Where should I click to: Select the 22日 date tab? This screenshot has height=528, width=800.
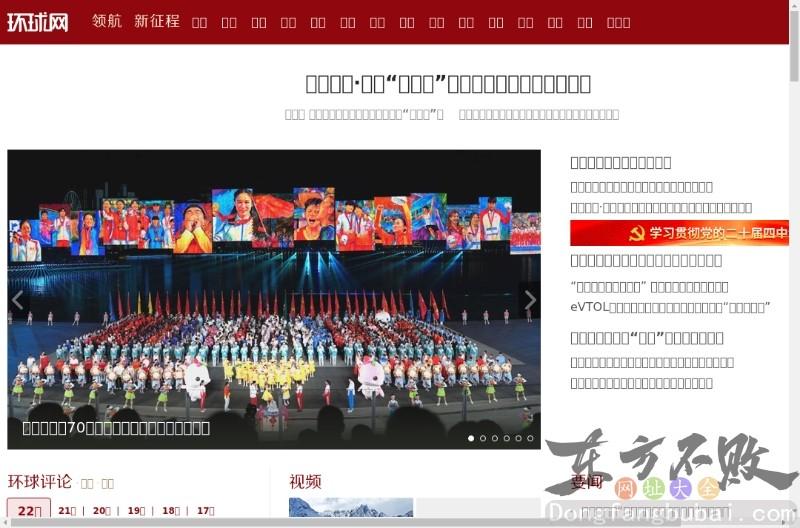tap(29, 511)
